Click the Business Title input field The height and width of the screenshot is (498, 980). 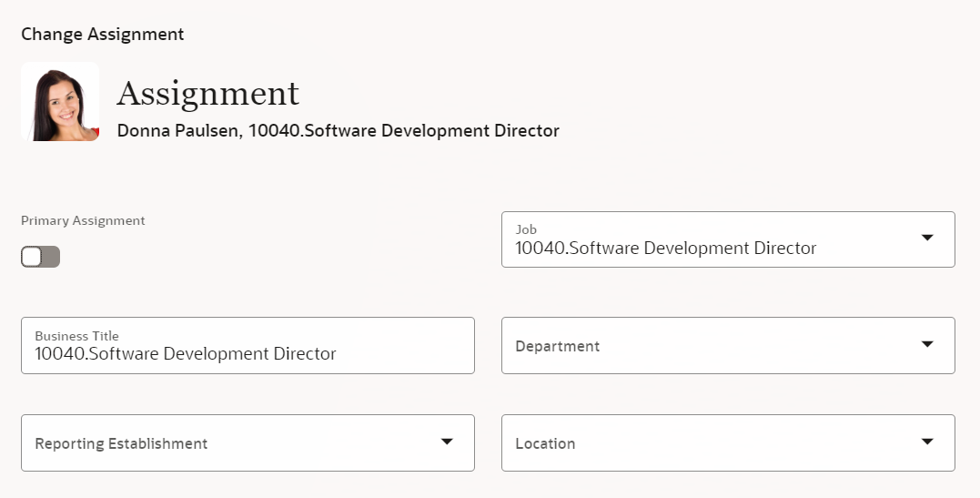point(248,345)
